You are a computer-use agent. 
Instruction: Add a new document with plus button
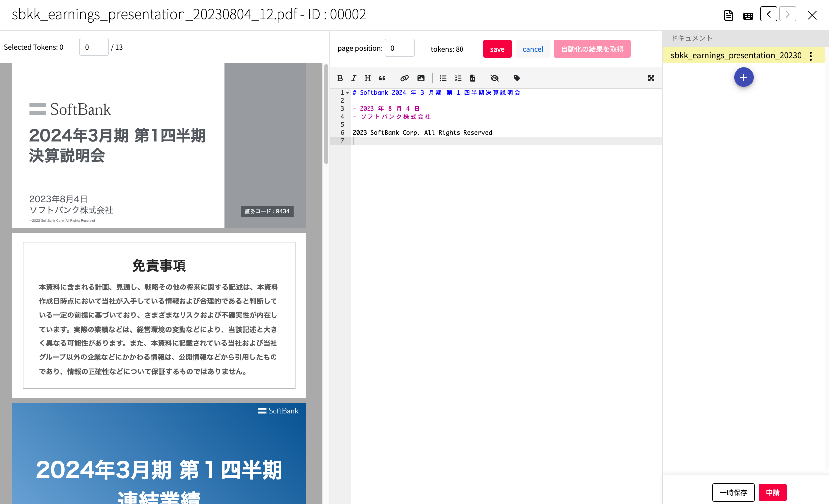click(744, 77)
